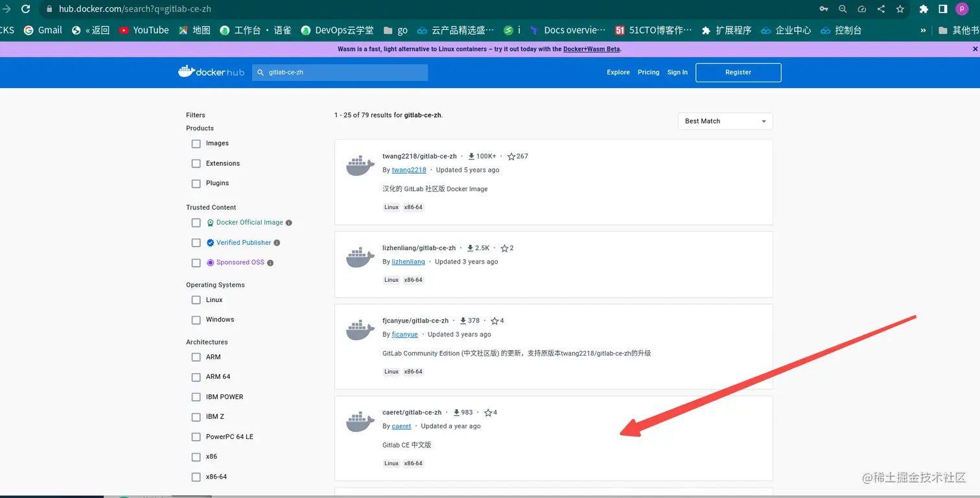Click the browser address bar URL

[135, 9]
